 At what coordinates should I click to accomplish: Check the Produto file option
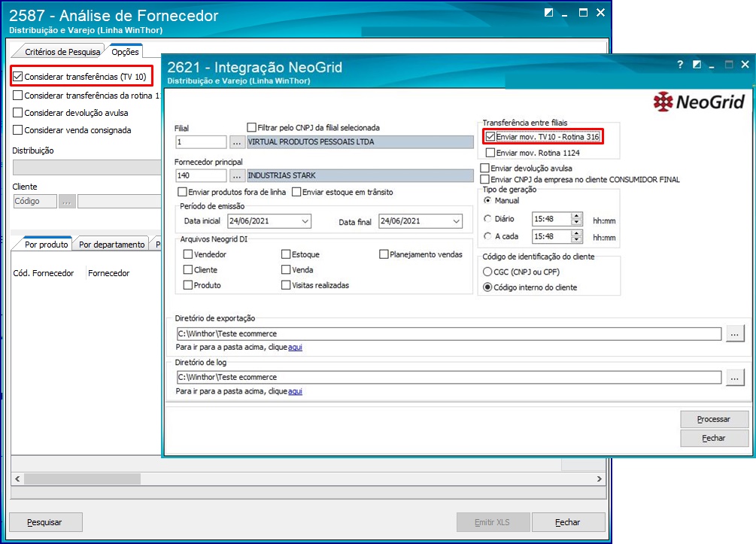(x=188, y=285)
